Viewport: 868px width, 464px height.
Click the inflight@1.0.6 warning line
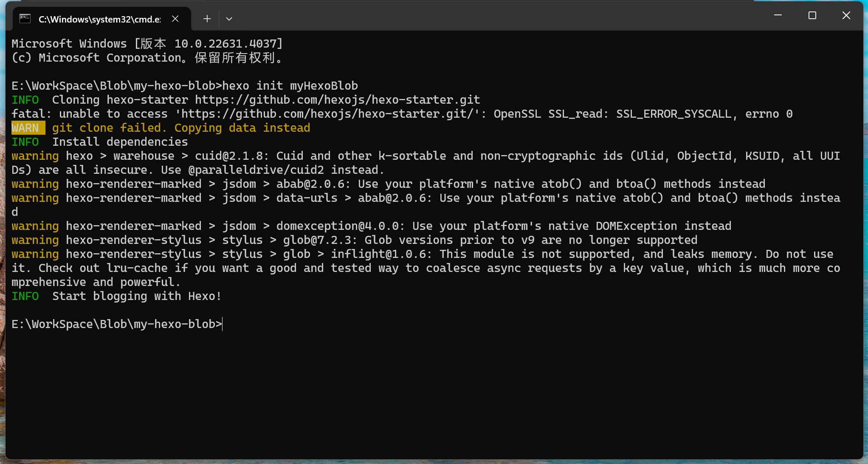tap(426, 268)
